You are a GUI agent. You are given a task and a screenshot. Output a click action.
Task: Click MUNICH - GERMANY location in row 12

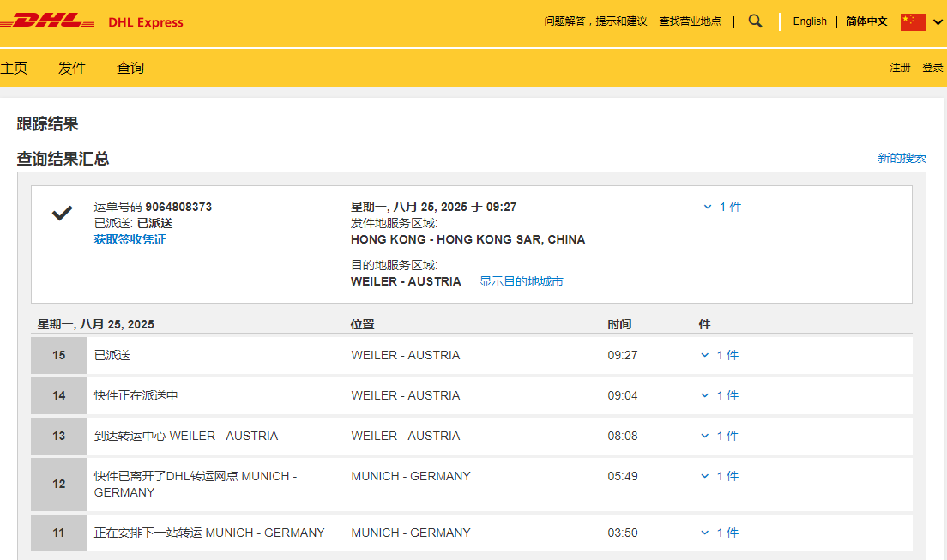click(x=411, y=476)
